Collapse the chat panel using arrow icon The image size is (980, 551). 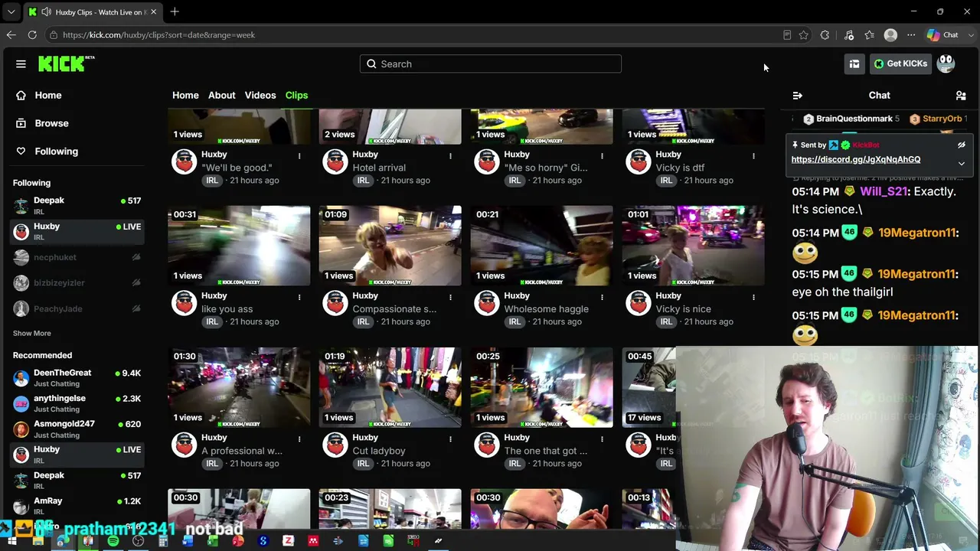click(797, 96)
